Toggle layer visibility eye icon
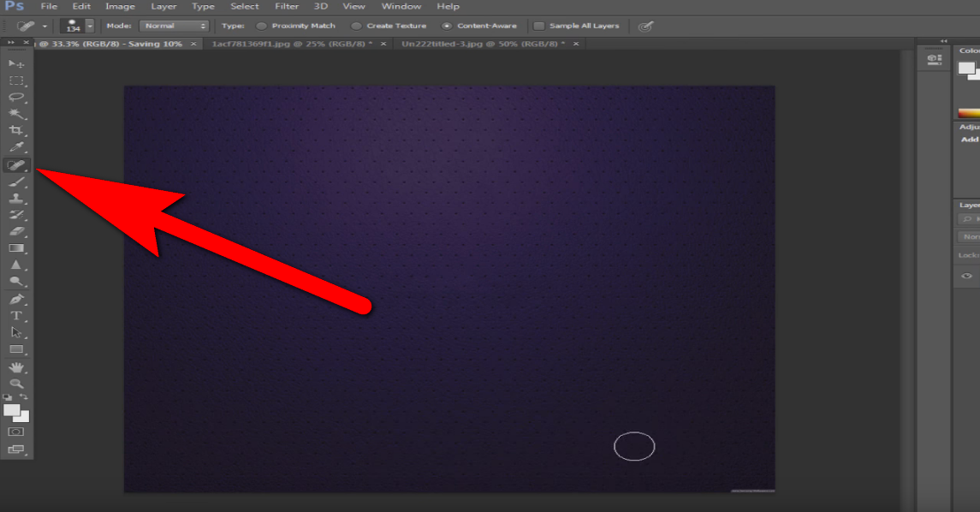Viewport: 980px width, 512px height. point(967,276)
